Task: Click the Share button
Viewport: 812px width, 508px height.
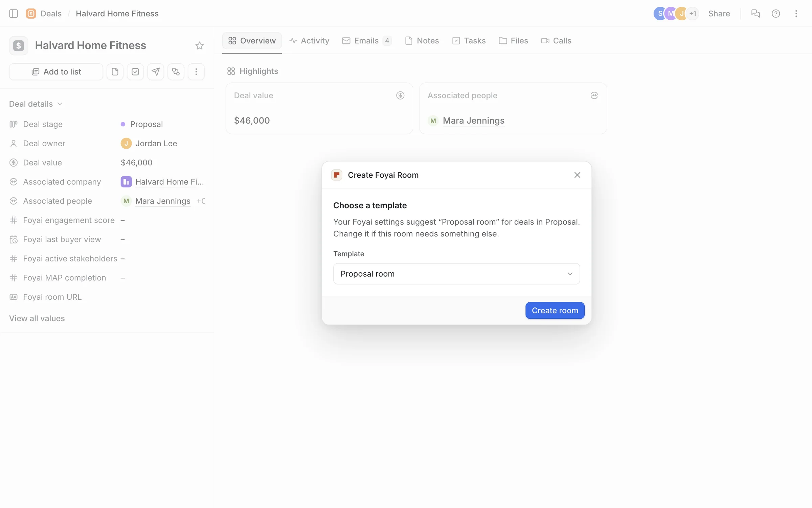Action: [719, 14]
